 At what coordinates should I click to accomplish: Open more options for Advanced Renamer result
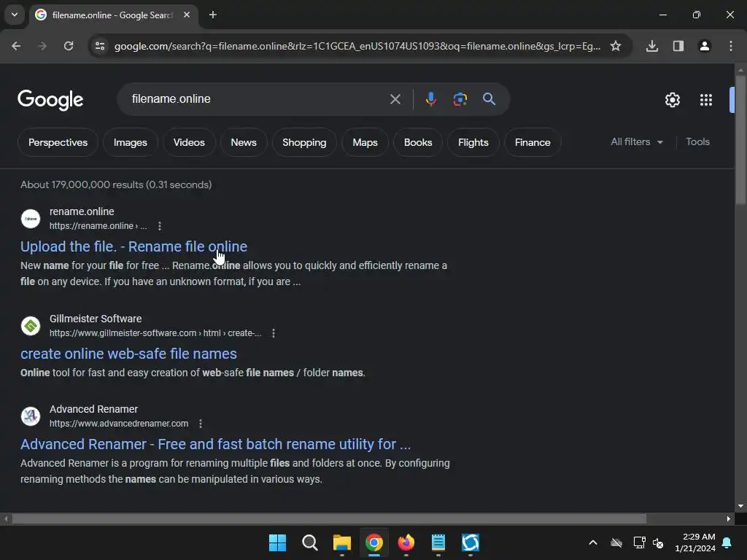pos(201,424)
